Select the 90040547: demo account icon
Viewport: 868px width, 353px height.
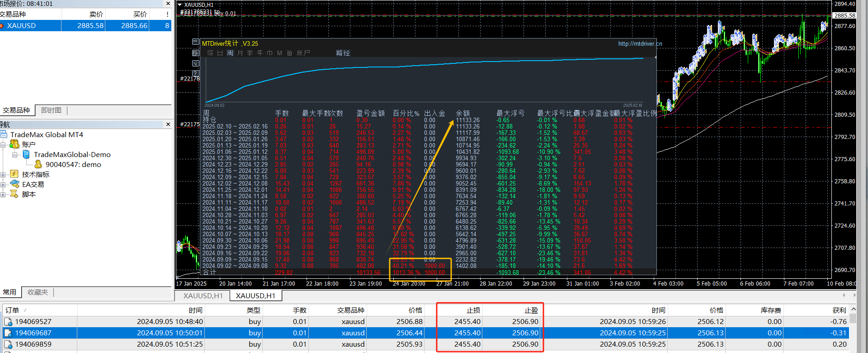tap(38, 164)
